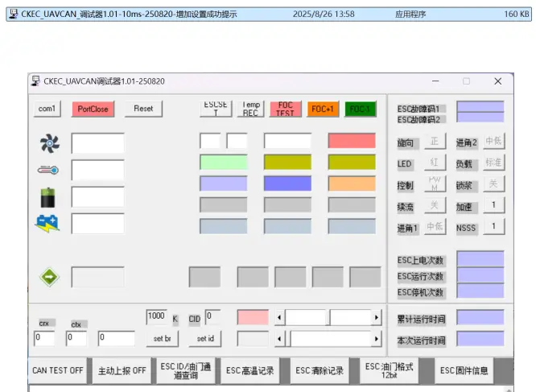Click the red FOC TEST button
The width and height of the screenshot is (536, 392).
(x=285, y=109)
